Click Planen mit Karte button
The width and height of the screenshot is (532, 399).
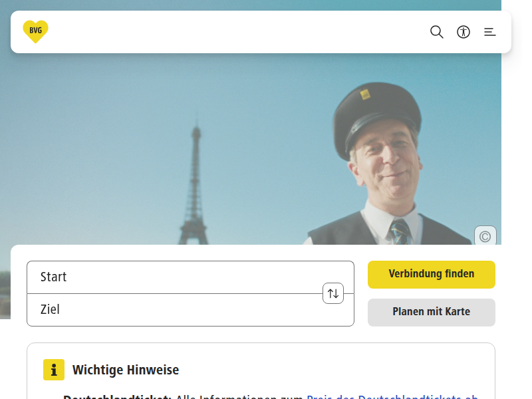[x=432, y=313]
